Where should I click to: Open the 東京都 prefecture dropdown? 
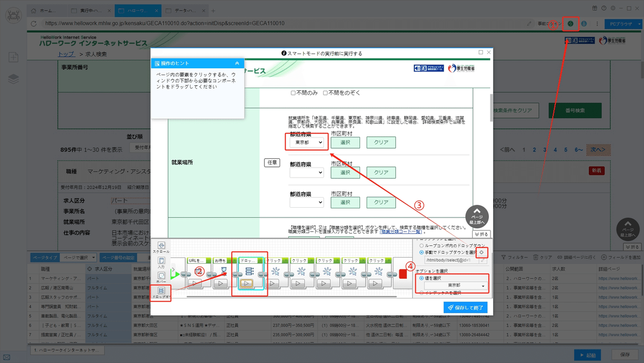coord(307,143)
